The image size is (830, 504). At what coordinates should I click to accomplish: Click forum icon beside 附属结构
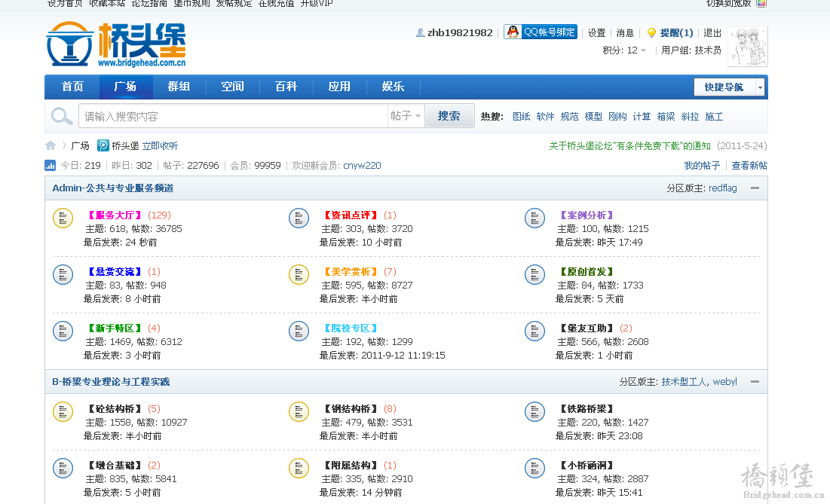[299, 468]
